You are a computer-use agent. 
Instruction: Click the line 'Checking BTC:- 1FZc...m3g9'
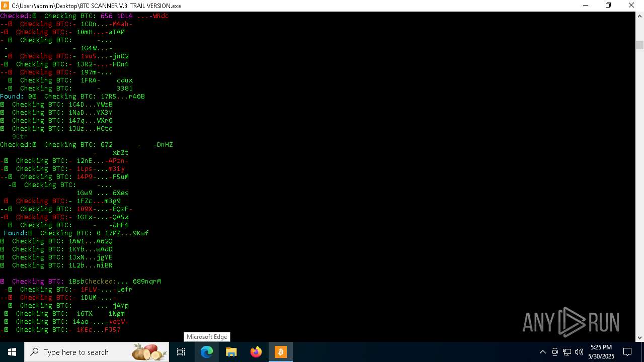pos(62,201)
